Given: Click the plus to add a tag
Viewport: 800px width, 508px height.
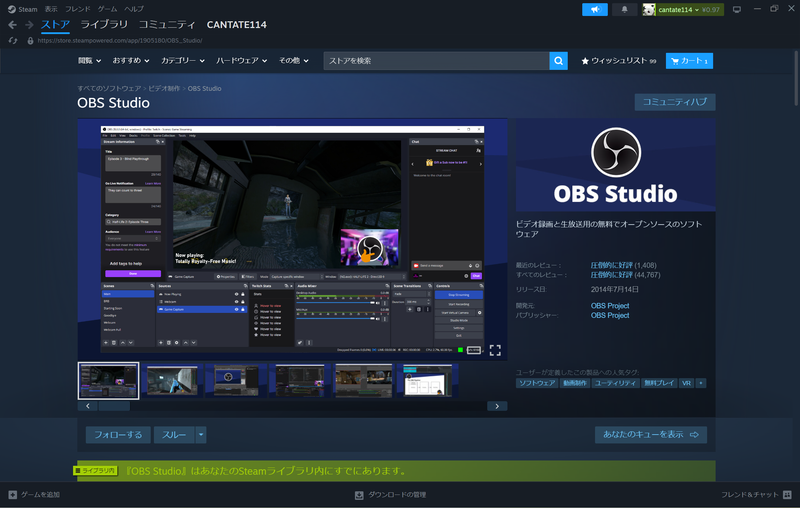Looking at the screenshot, I should [701, 383].
